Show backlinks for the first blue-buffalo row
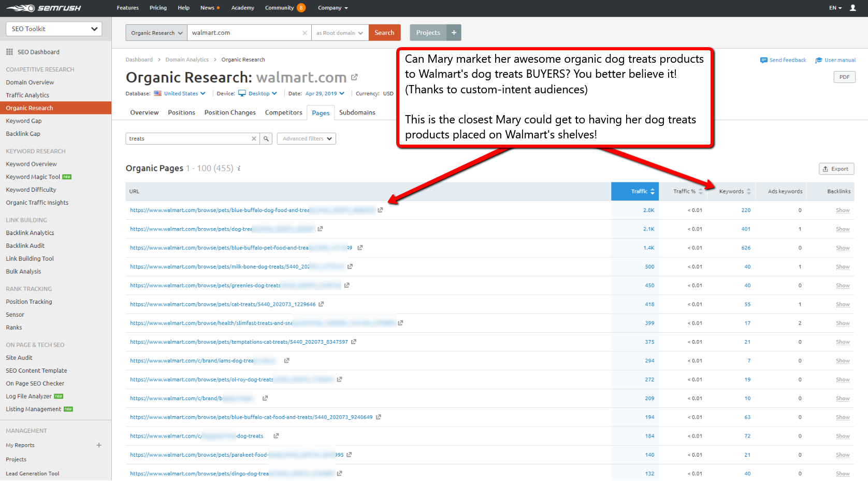This screenshot has width=868, height=481. click(843, 210)
